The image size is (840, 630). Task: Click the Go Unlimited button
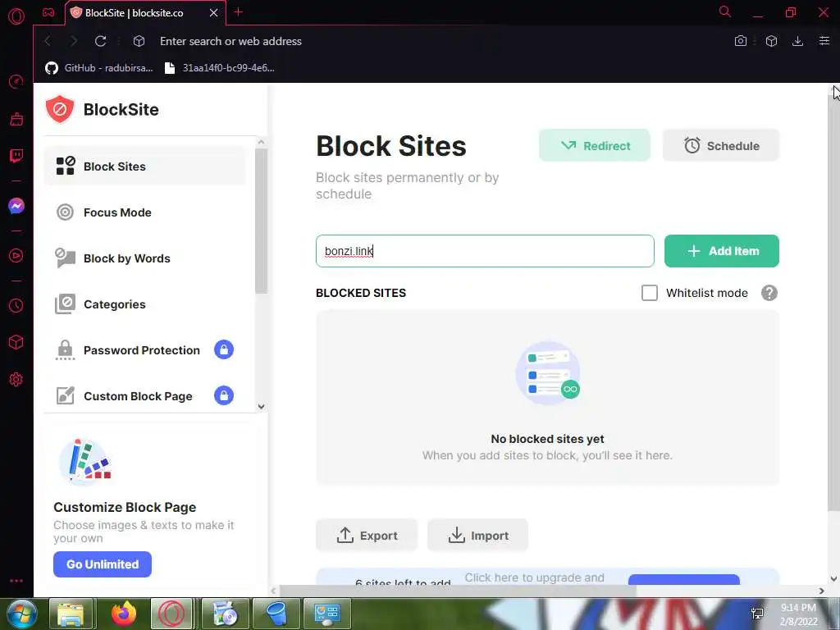pos(103,564)
